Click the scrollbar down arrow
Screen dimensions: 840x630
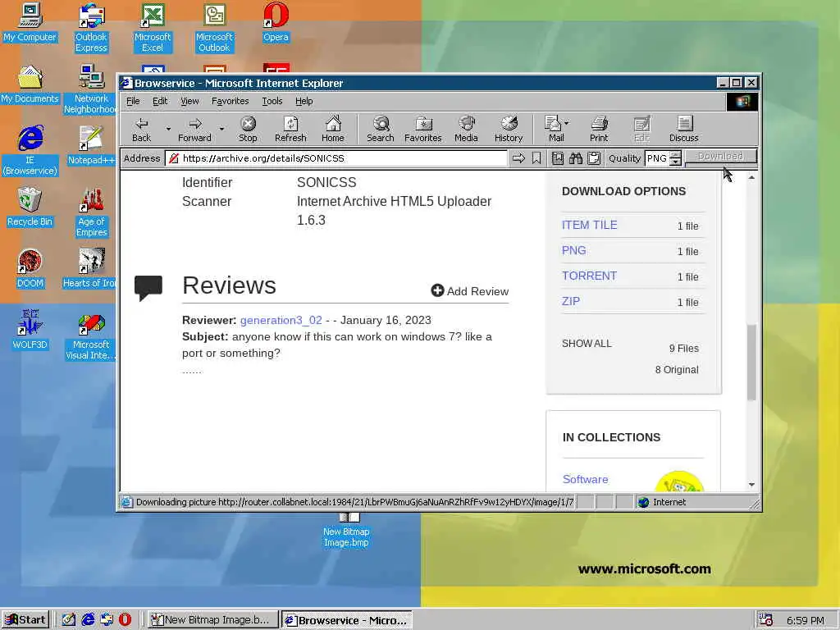tap(751, 484)
